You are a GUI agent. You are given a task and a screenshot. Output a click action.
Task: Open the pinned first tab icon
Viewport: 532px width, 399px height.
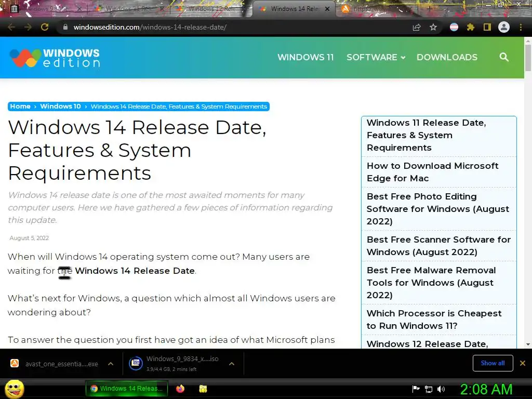14,9
